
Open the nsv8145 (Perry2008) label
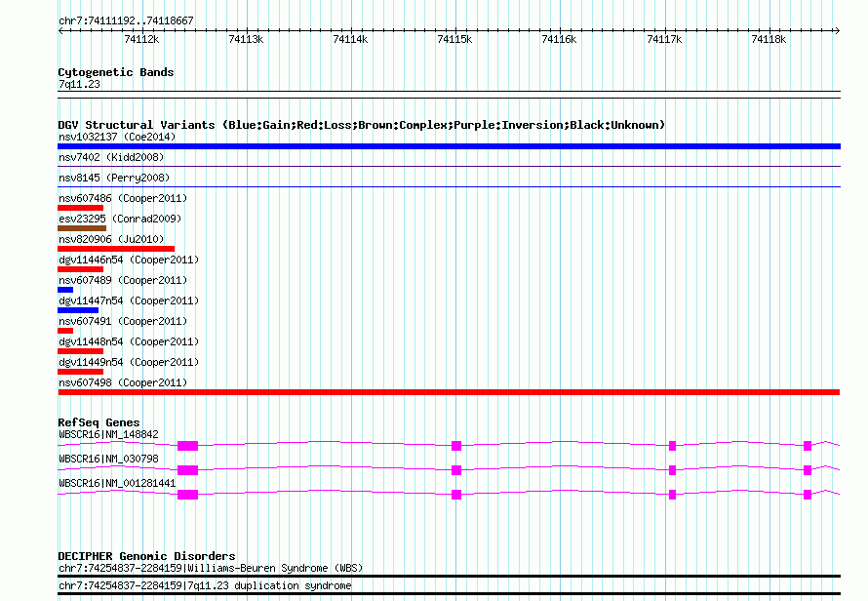tap(114, 178)
